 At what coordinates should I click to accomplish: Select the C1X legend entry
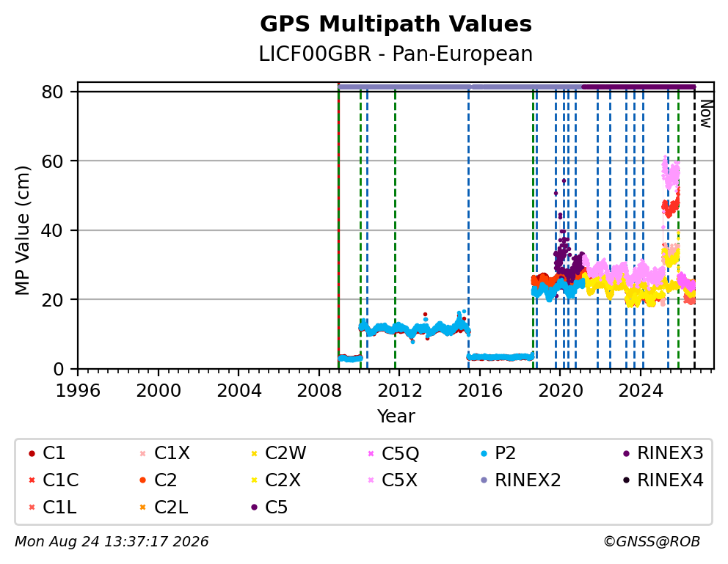pyautogui.click(x=164, y=453)
